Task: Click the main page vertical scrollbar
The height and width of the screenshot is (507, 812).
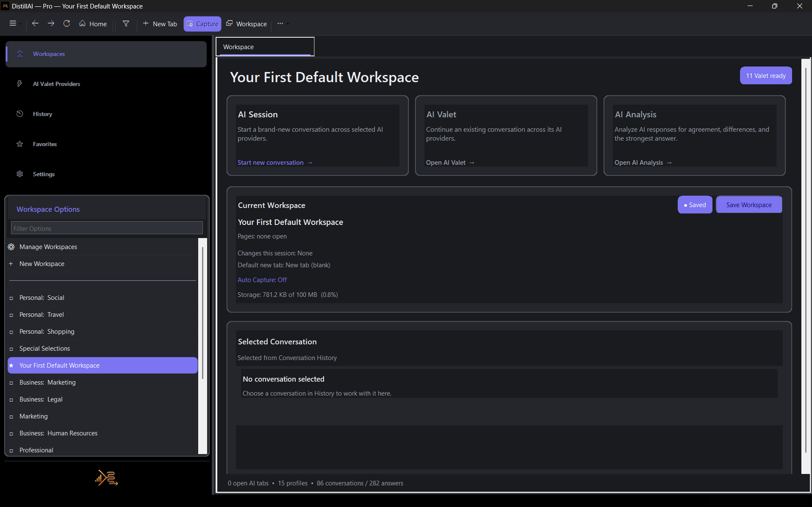Action: (x=806, y=260)
